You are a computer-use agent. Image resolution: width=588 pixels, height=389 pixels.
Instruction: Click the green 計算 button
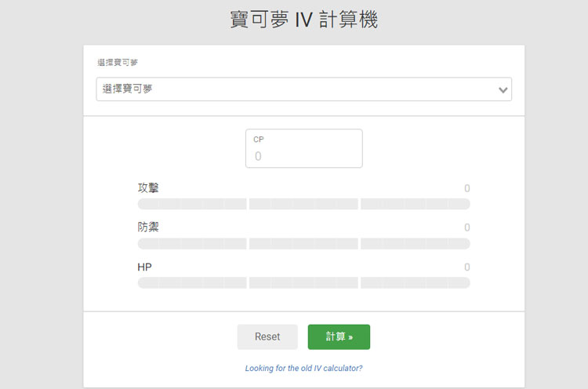(x=339, y=336)
